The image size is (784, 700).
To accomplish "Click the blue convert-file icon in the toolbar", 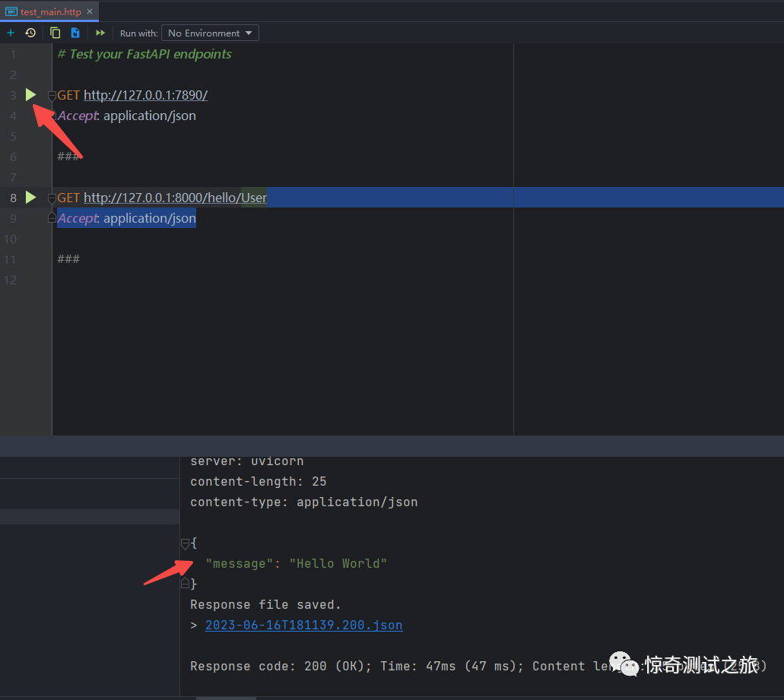I will [x=75, y=33].
